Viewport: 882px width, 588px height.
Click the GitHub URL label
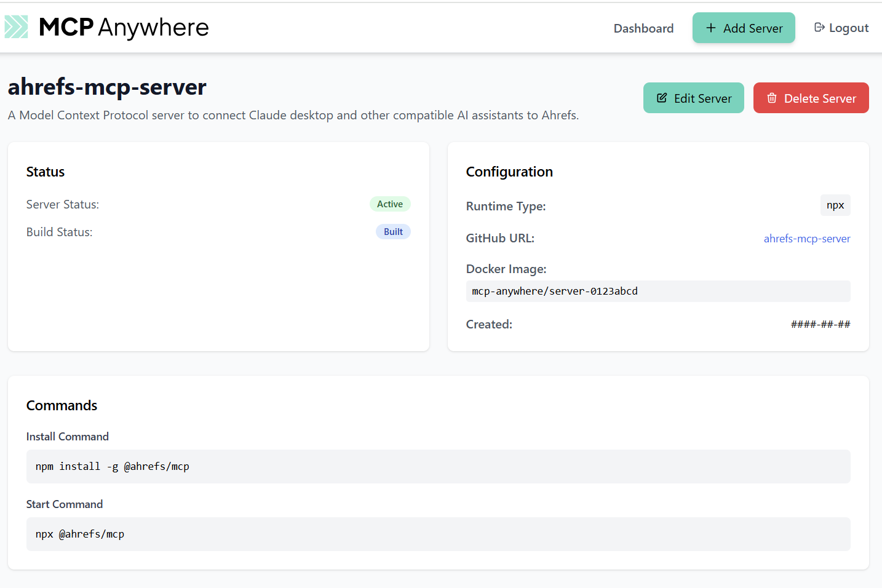click(500, 238)
